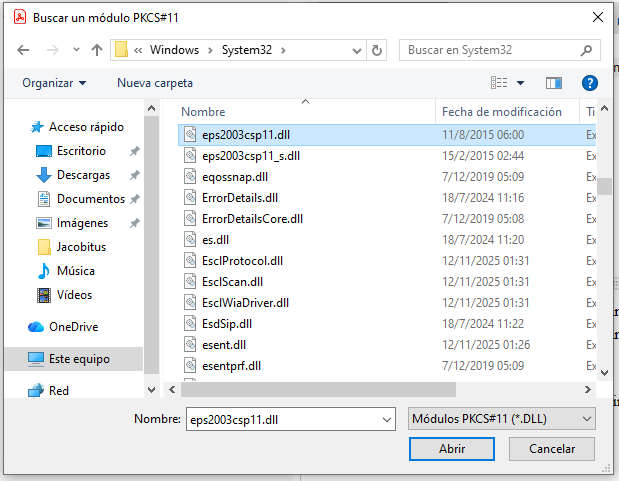Click the Up one level arrow icon
Screen dimensions: 619x481
[x=97, y=50]
